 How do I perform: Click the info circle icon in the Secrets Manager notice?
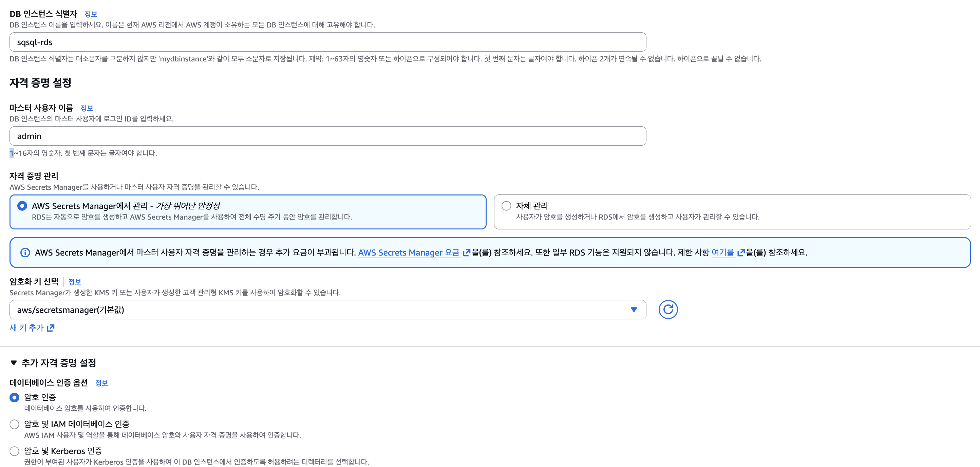[x=25, y=253]
